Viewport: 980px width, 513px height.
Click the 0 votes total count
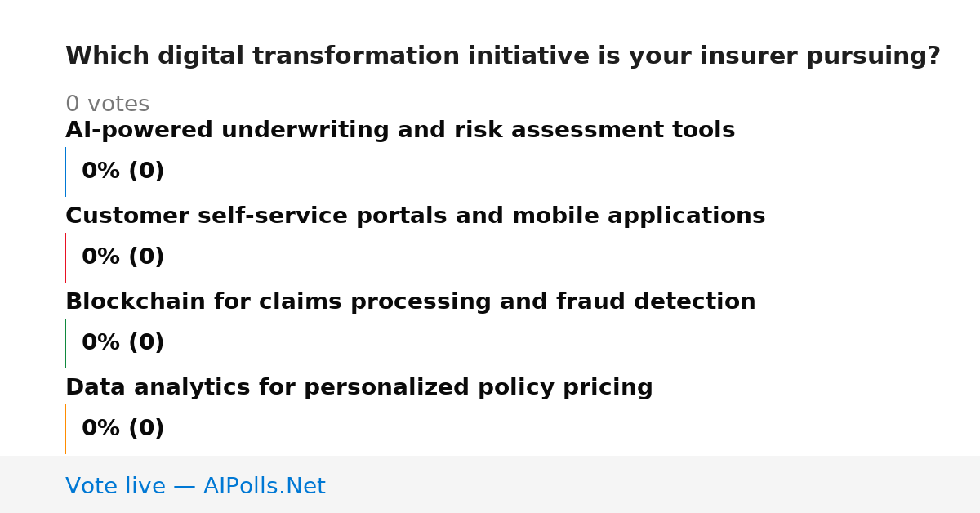[x=107, y=105]
